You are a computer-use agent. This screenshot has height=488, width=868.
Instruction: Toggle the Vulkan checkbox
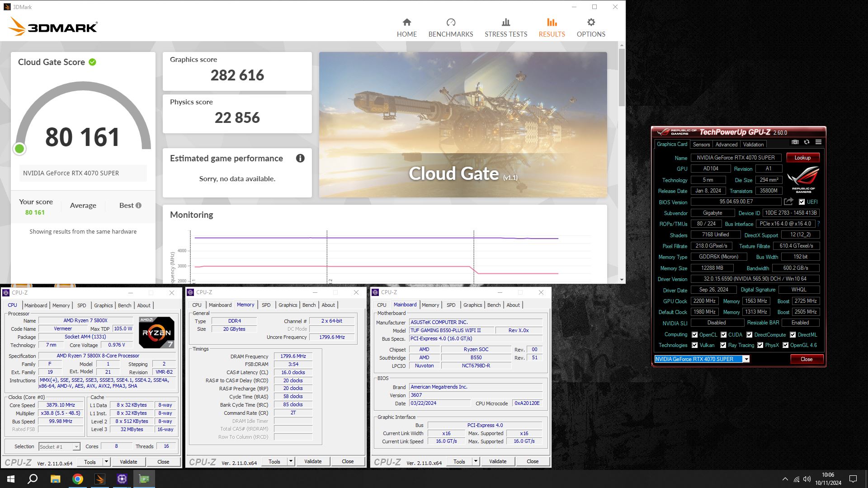694,345
